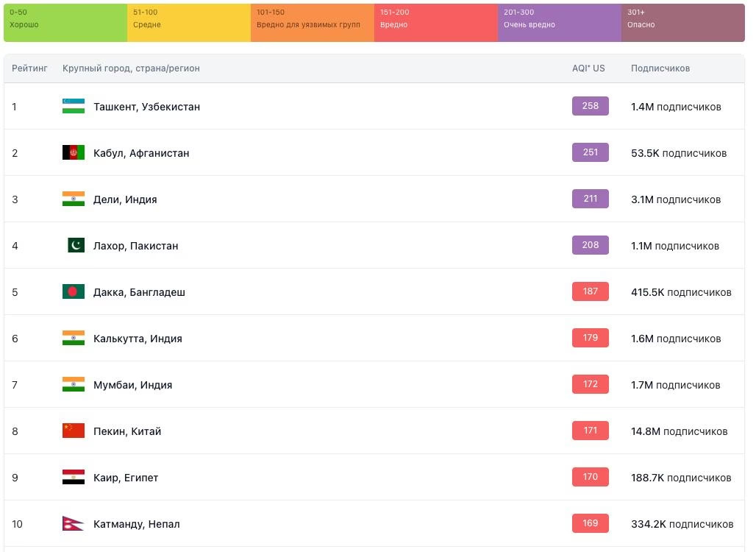756x552 pixels.
Task: Select the purple 201-300 Очень вредно swatch
Action: [x=559, y=23]
